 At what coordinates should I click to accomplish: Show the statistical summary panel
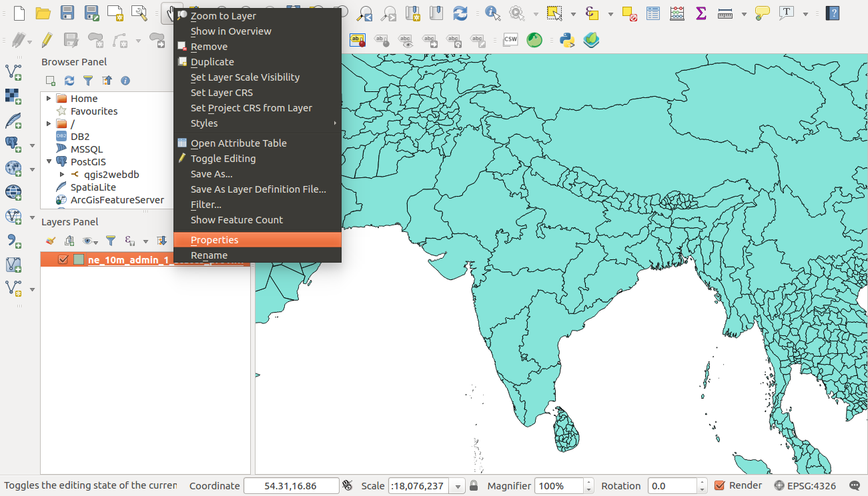click(x=701, y=12)
